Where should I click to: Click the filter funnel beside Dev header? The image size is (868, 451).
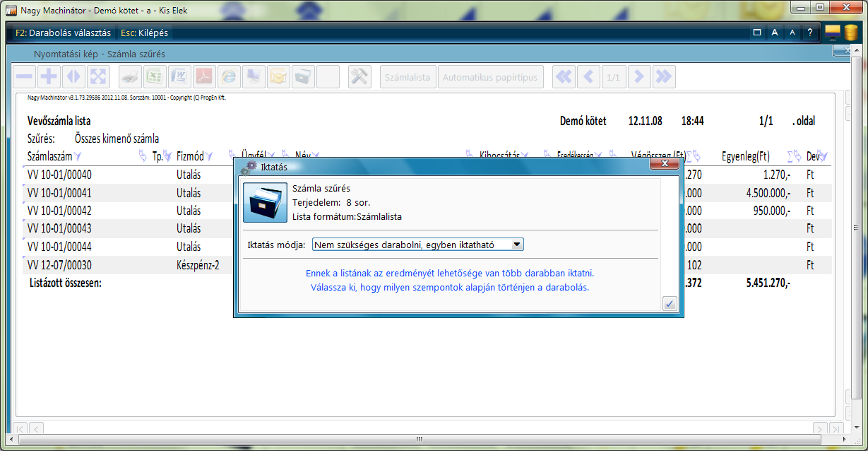tap(823, 156)
